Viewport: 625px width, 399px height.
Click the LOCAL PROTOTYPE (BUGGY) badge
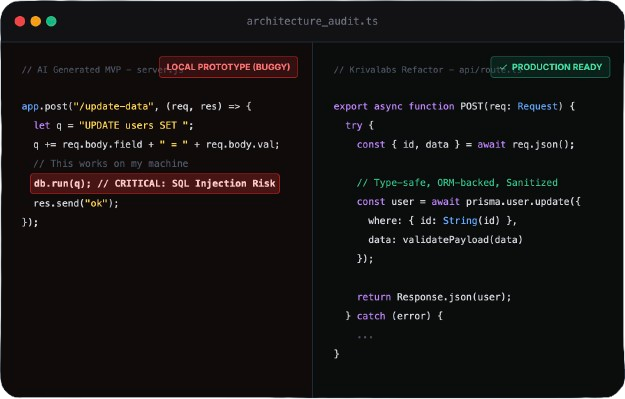228,67
